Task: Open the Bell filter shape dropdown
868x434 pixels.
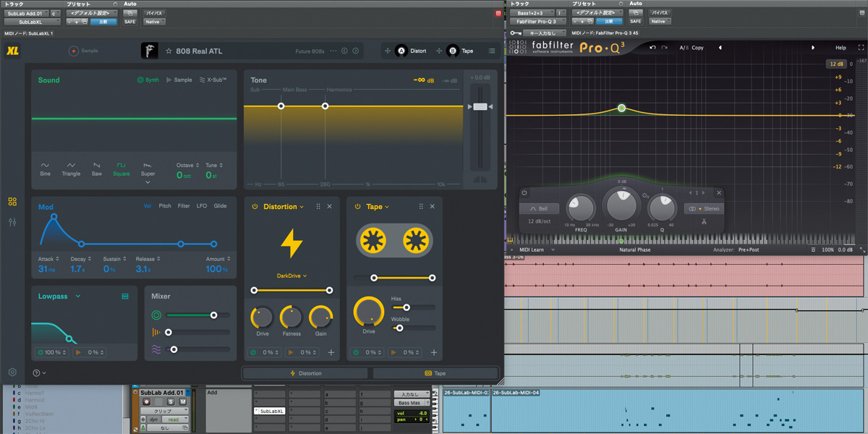Action: point(539,209)
